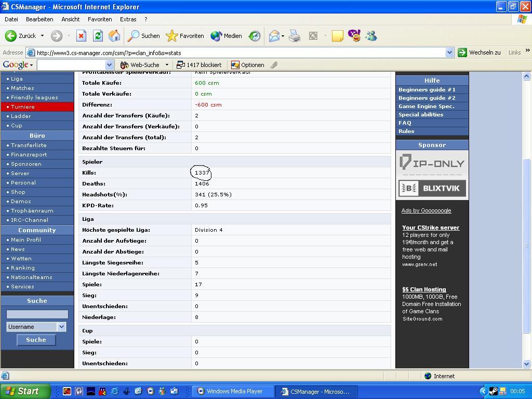This screenshot has height=399, width=532.
Task: Open the Suchen search toolbar button
Action: coord(143,36)
